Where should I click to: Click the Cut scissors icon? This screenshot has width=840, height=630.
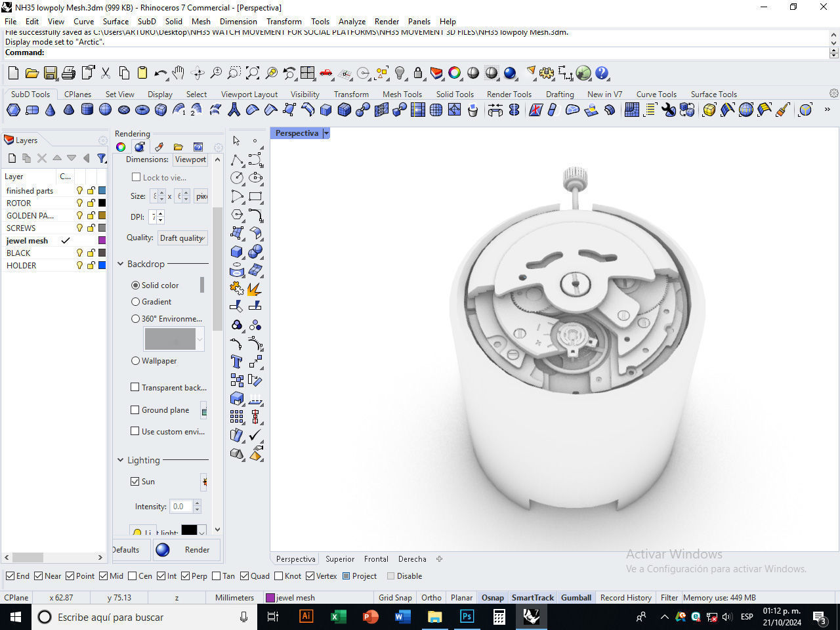tap(105, 73)
